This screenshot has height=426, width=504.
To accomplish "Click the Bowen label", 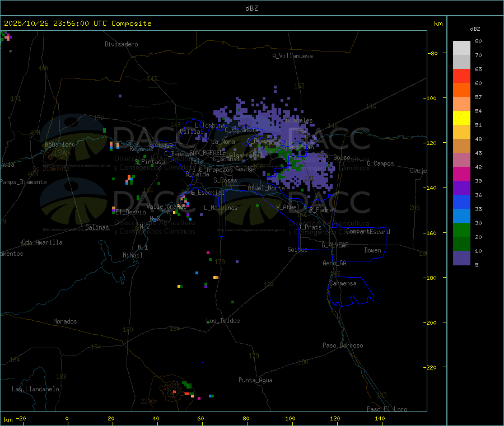I will tap(372, 250).
